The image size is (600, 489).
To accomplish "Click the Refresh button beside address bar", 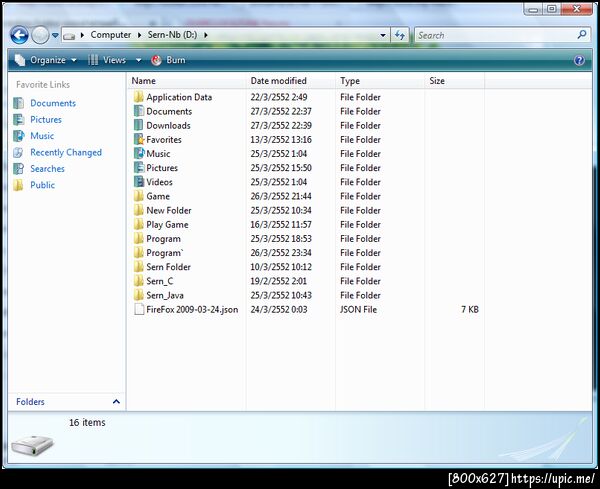I will click(x=400, y=36).
